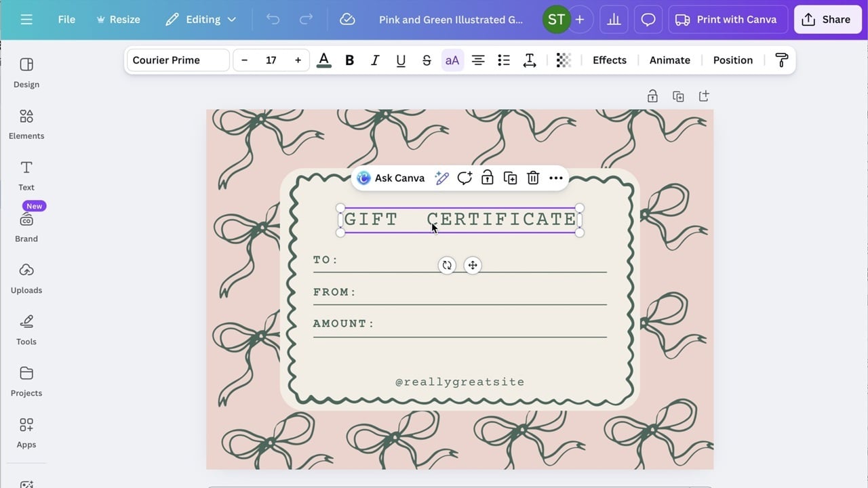Open the File menu
The image size is (868, 488).
66,20
